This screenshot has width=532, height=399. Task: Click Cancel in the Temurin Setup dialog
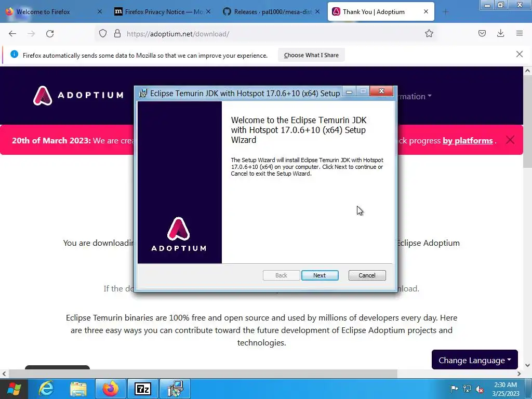coord(367,275)
